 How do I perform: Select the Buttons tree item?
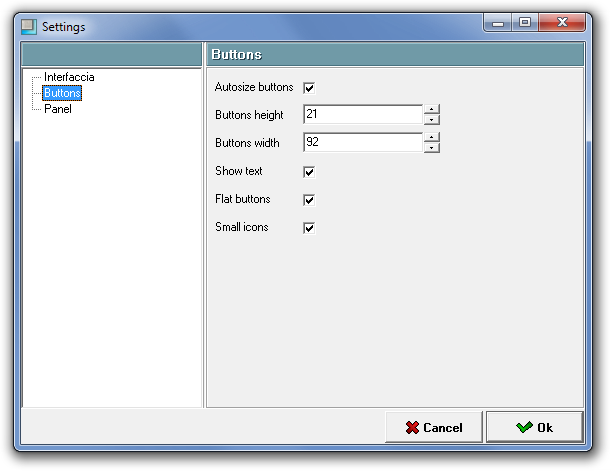[x=62, y=93]
